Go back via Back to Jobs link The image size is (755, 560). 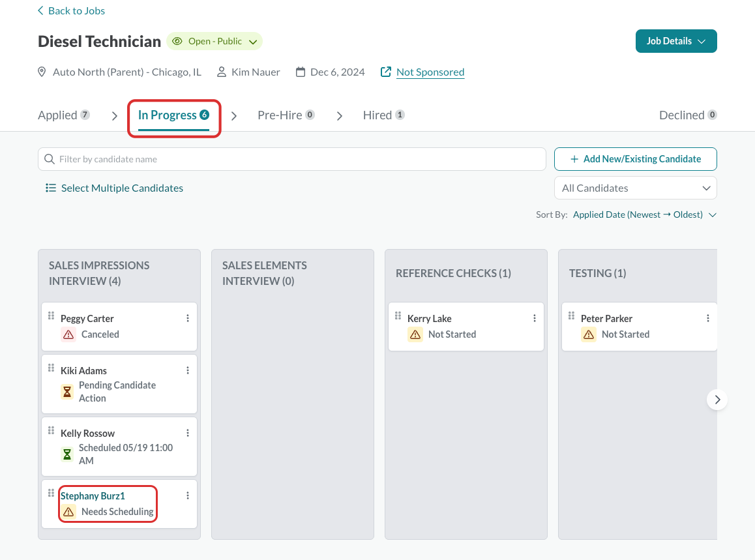pos(71,10)
